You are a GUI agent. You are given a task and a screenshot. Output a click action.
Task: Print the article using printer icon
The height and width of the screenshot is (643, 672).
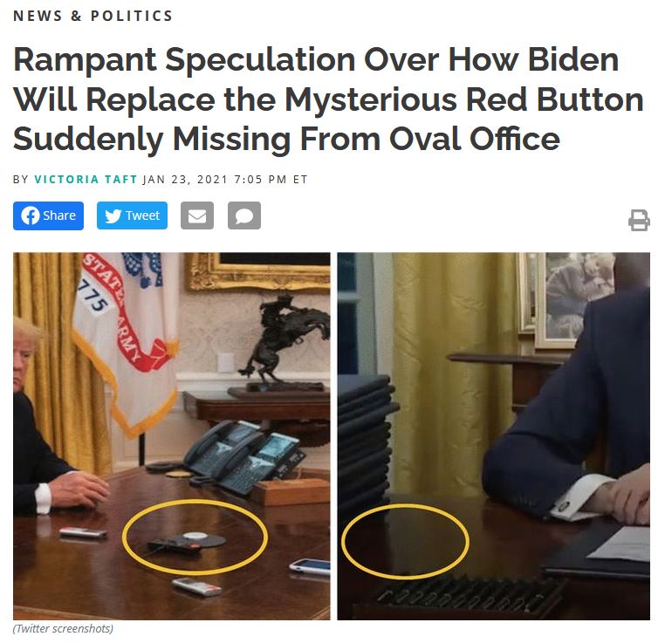point(639,220)
